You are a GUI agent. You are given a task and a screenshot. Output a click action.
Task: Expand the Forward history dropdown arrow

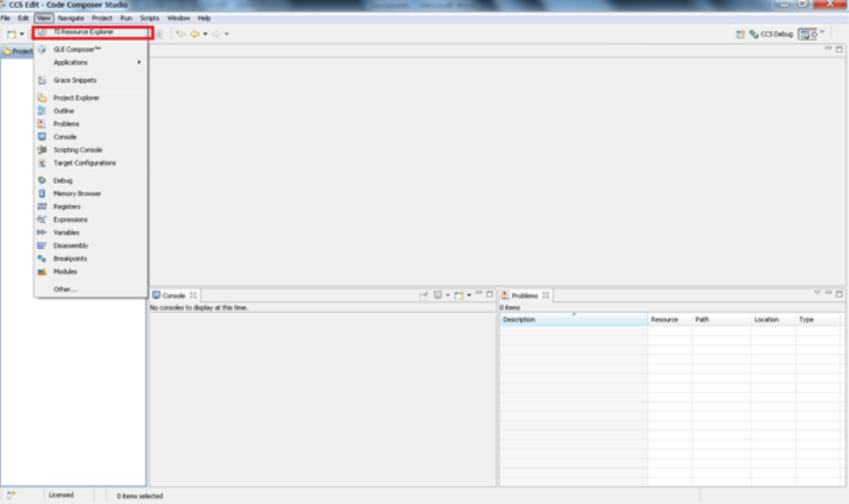[226, 34]
